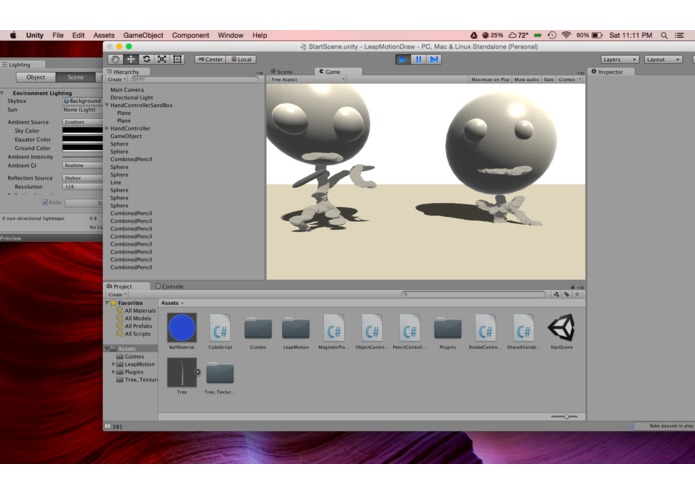Click the Sky Color swatch
Viewport: 695px width, 494px height.
(x=82, y=130)
